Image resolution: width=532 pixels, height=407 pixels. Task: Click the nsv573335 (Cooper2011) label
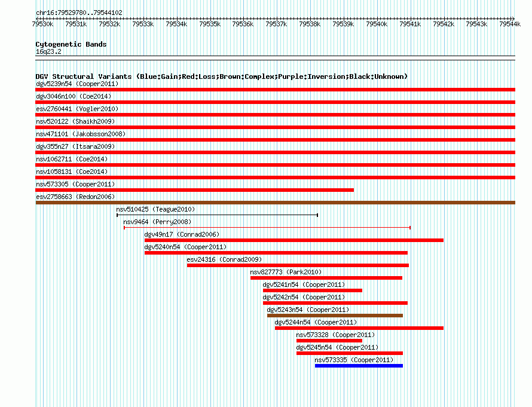pos(354,360)
